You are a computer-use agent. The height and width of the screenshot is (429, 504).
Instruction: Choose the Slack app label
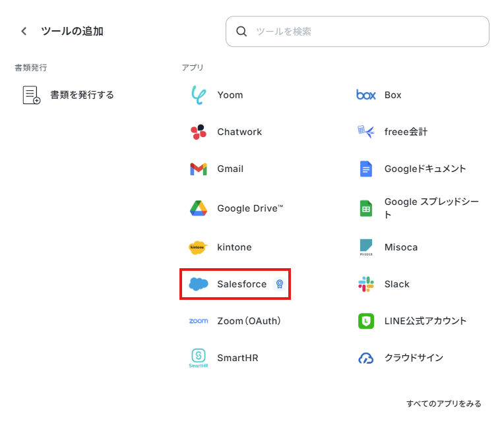tap(397, 284)
